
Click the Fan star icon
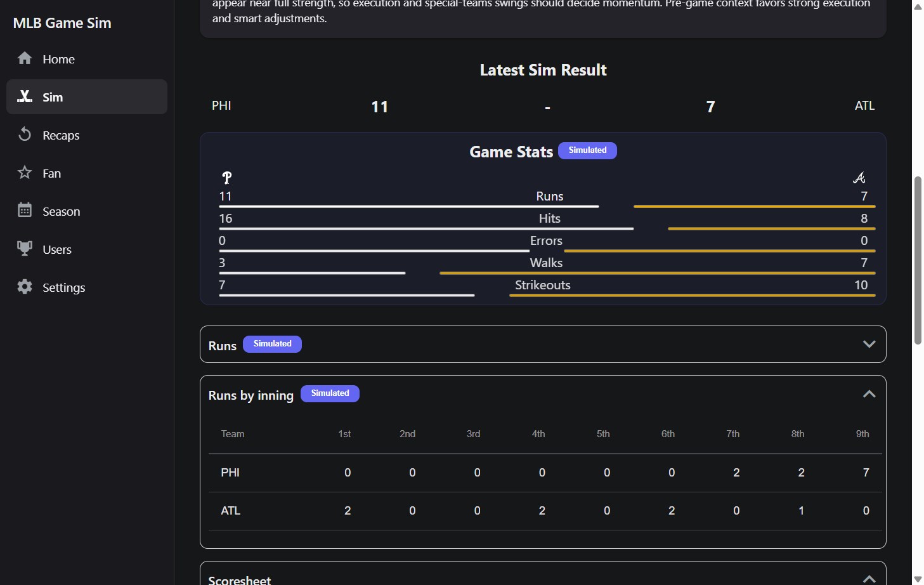25,173
